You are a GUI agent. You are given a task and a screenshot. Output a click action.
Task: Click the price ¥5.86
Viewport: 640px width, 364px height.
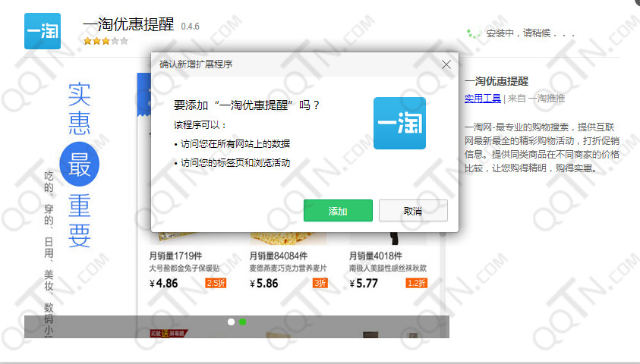(x=264, y=284)
